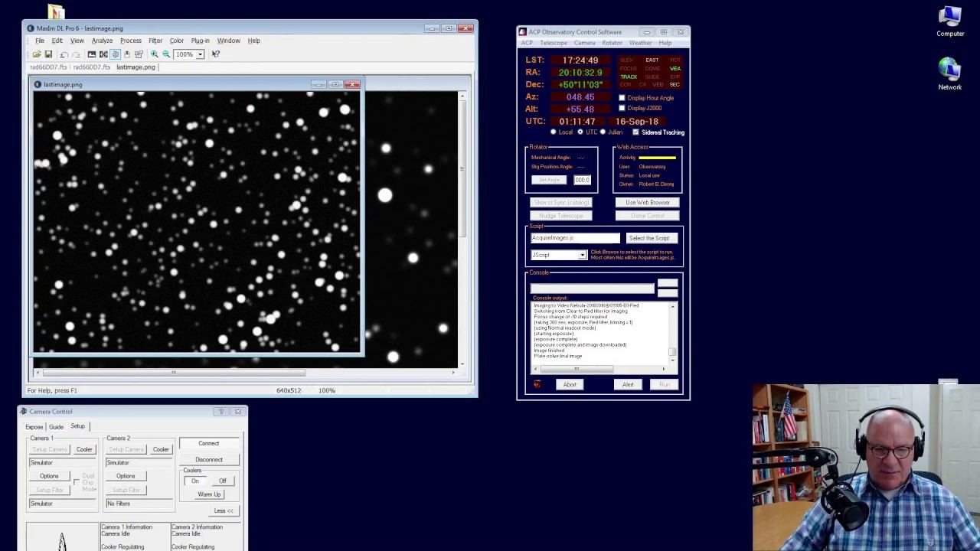Screen dimensions: 980x551
Task: Click the console output horizontal scrollbar
Action: pyautogui.click(x=600, y=369)
